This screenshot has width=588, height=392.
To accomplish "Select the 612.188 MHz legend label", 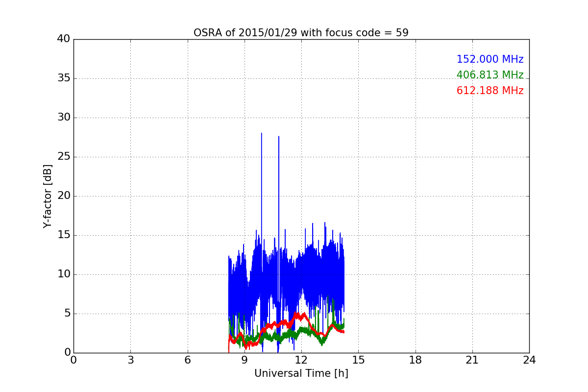I will click(490, 91).
